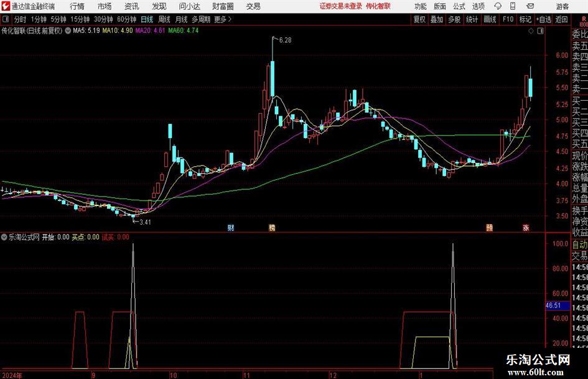Switch to the 5分钟 period tab
The width and height of the screenshot is (588, 379).
pos(58,19)
